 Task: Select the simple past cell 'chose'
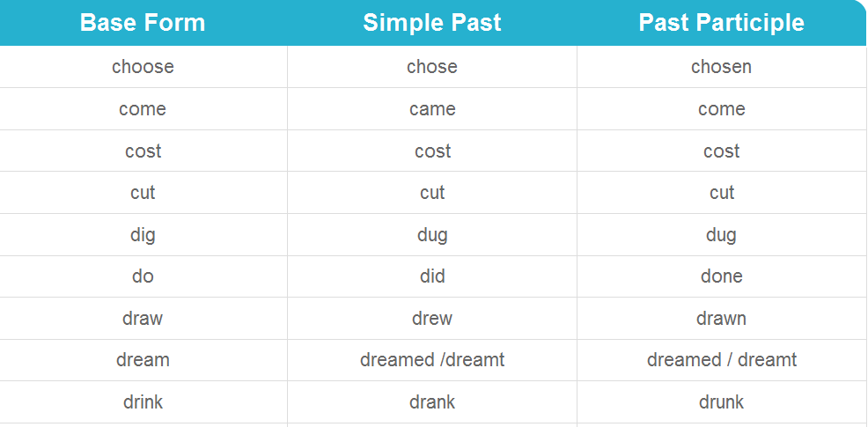click(x=432, y=66)
